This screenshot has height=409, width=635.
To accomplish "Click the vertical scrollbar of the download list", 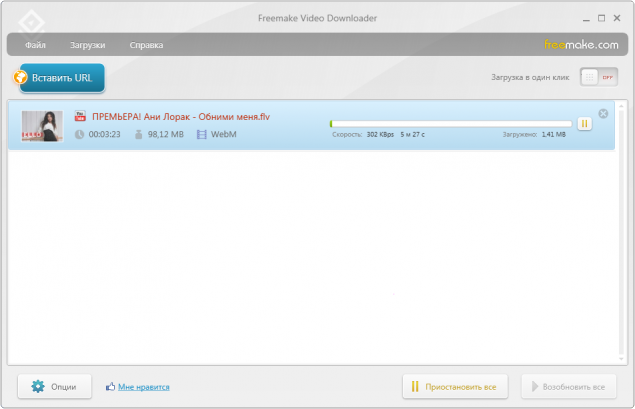I will tap(622, 231).
